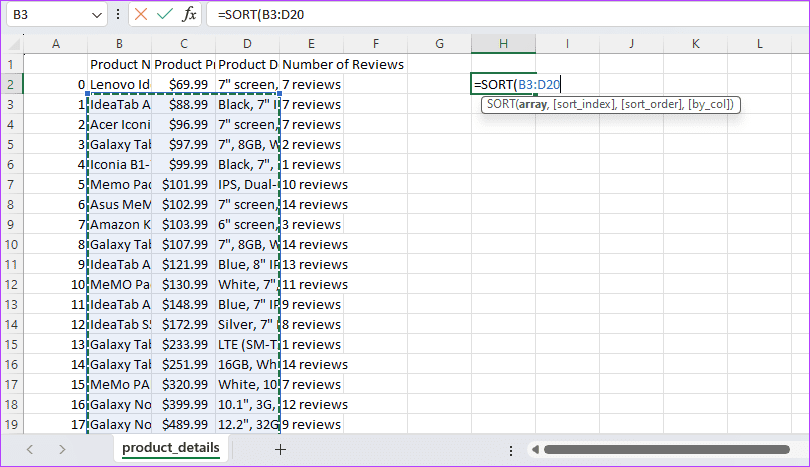Click the horizontal scrollbar left arrow
This screenshot has height=467, width=810.
pos(535,449)
